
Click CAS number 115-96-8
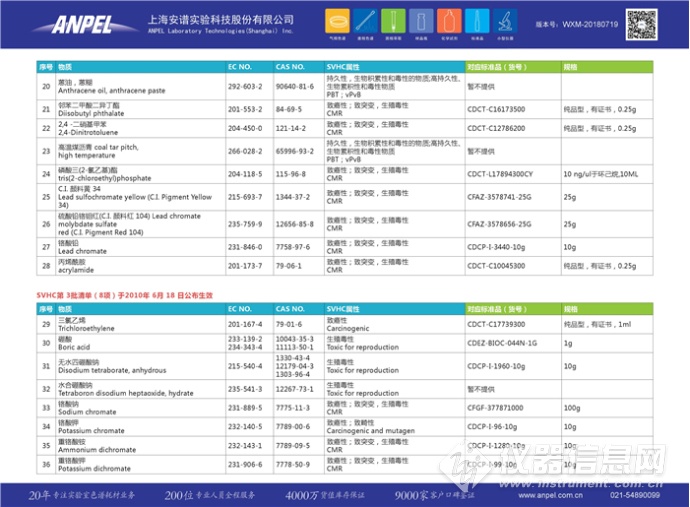290,174
